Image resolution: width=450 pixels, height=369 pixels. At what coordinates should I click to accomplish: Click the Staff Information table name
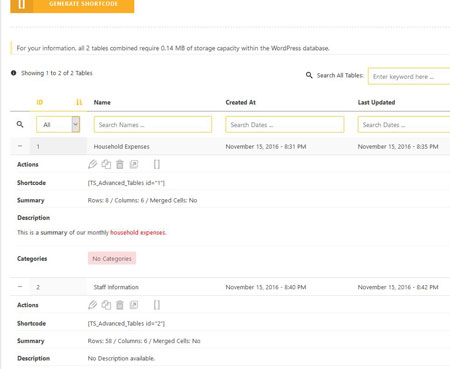[x=116, y=287]
